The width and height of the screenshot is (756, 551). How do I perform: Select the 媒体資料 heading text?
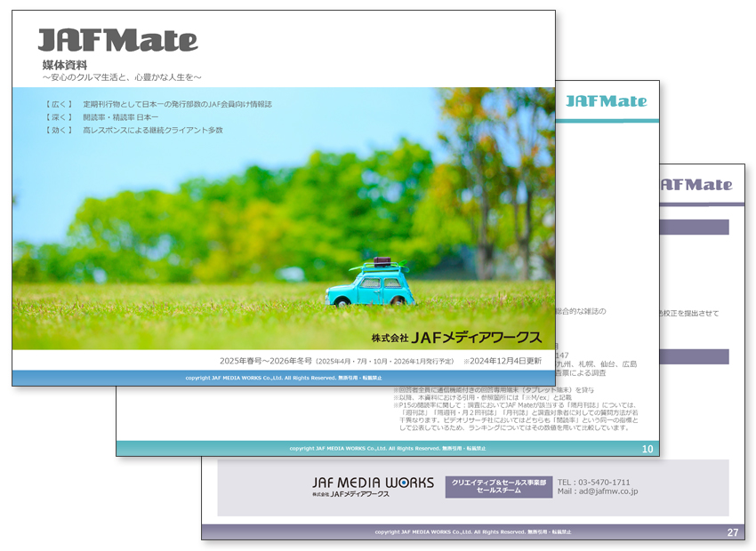point(65,65)
